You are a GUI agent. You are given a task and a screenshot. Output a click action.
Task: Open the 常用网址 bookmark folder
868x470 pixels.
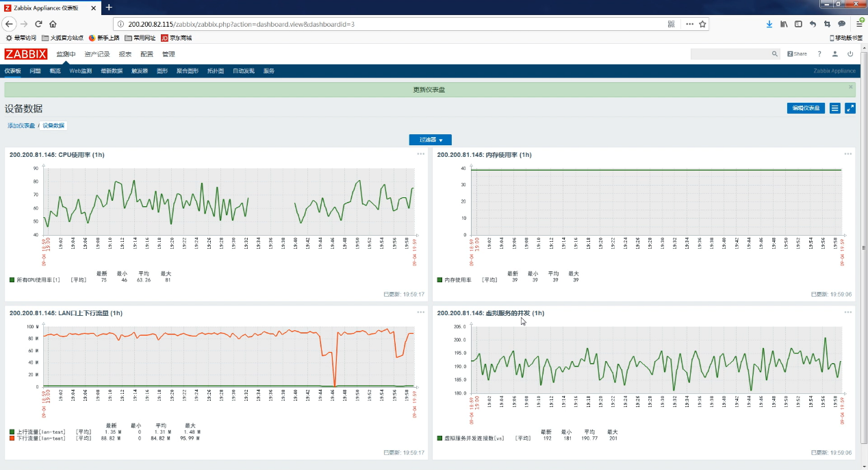click(x=140, y=38)
